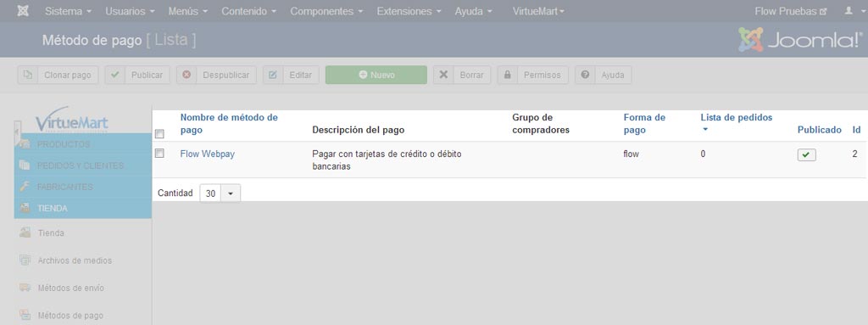Screen dimensions: 868x325
Task: Click the Pedidos y Clientes sidebar icon
Action: pos(25,165)
